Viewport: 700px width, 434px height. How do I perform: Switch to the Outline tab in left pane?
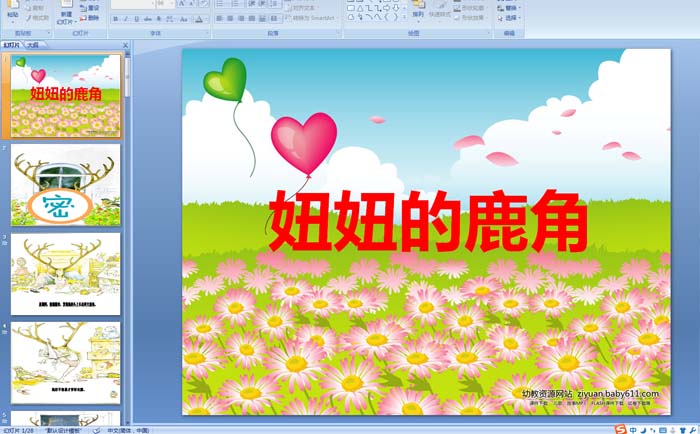tap(33, 45)
